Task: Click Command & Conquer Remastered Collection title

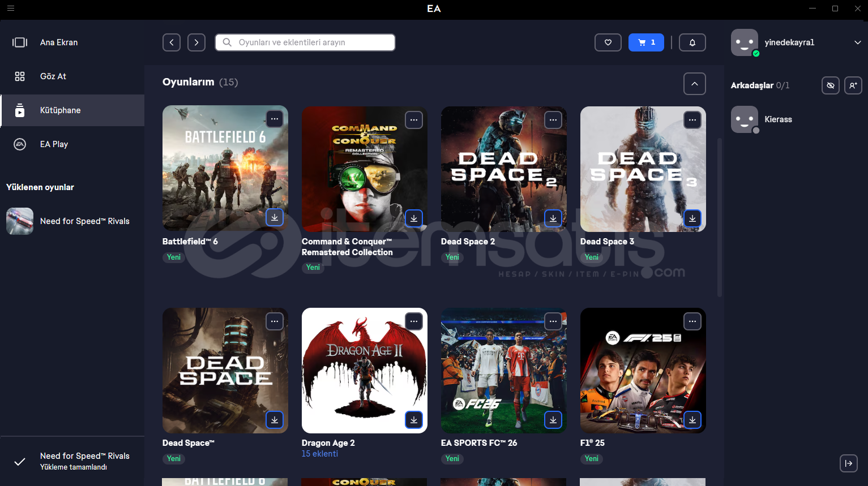Action: [347, 247]
